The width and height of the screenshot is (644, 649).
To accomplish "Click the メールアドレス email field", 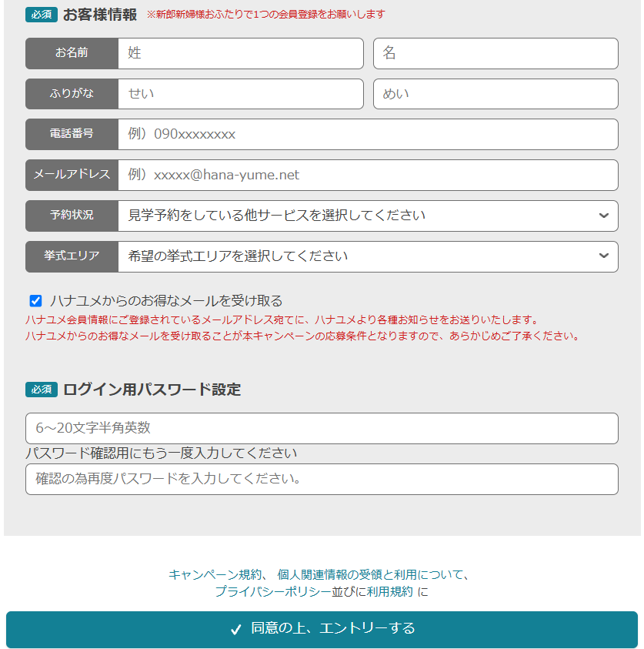I will click(368, 175).
